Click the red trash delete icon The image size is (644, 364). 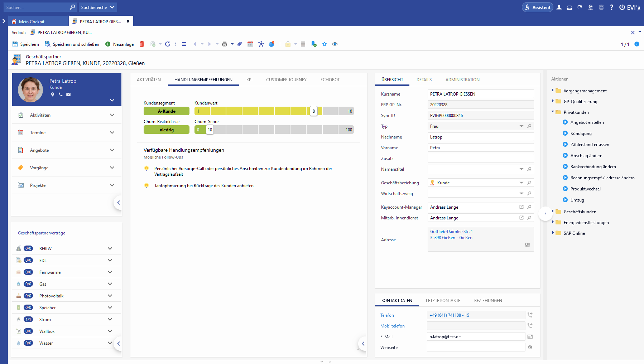tap(142, 44)
